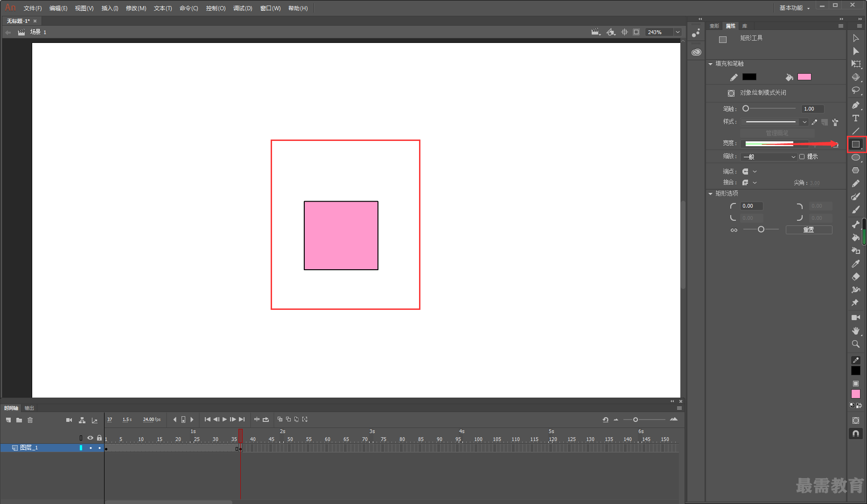Collapse the 矩形选项 section
Viewport: 867px width, 504px height.
click(711, 194)
